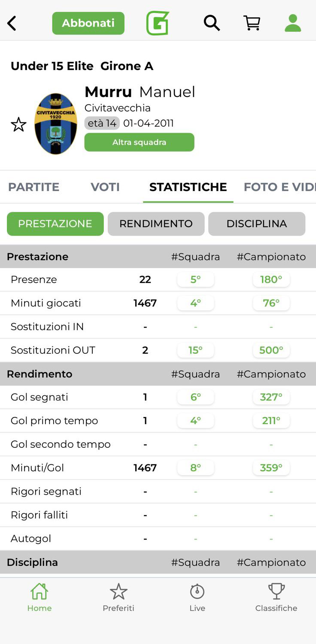The image size is (316, 644).
Task: Open the shopping cart icon
Action: pyautogui.click(x=252, y=23)
